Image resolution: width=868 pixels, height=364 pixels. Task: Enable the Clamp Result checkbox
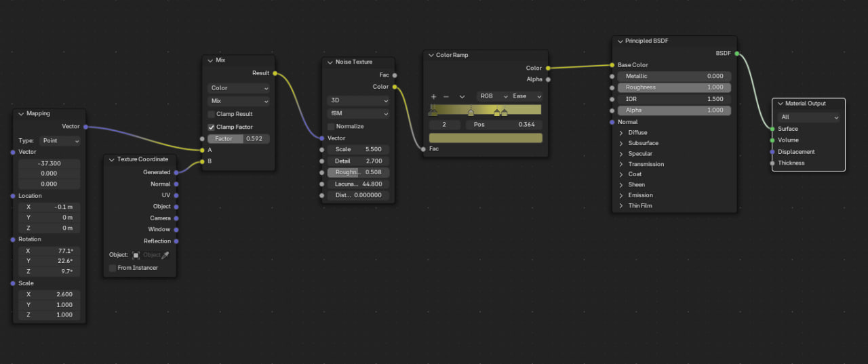[212, 114]
